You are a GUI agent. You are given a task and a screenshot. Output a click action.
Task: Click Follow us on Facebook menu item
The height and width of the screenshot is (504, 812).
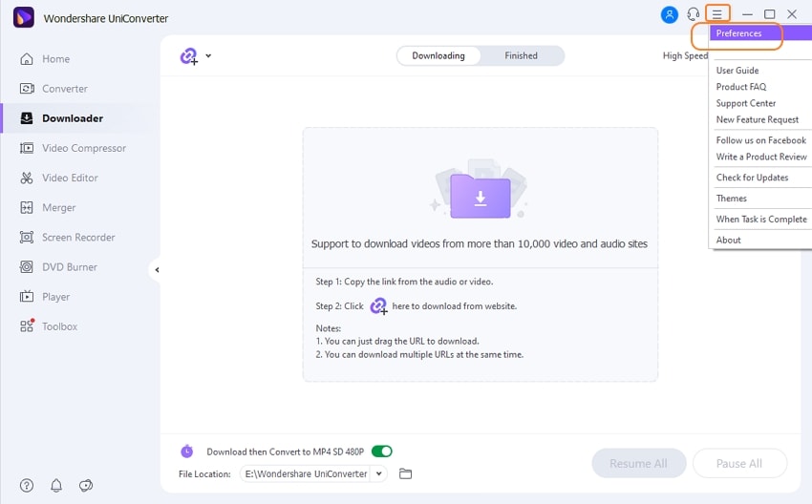(760, 140)
